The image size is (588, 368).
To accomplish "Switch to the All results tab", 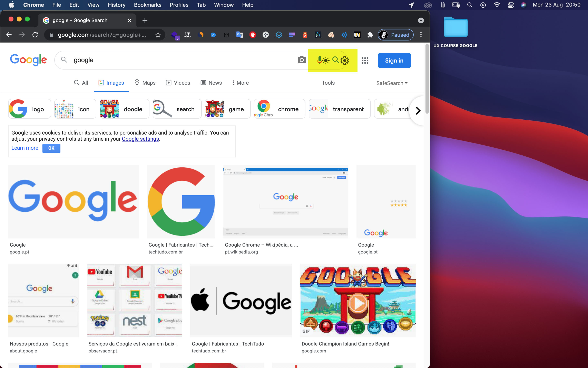I will point(81,83).
